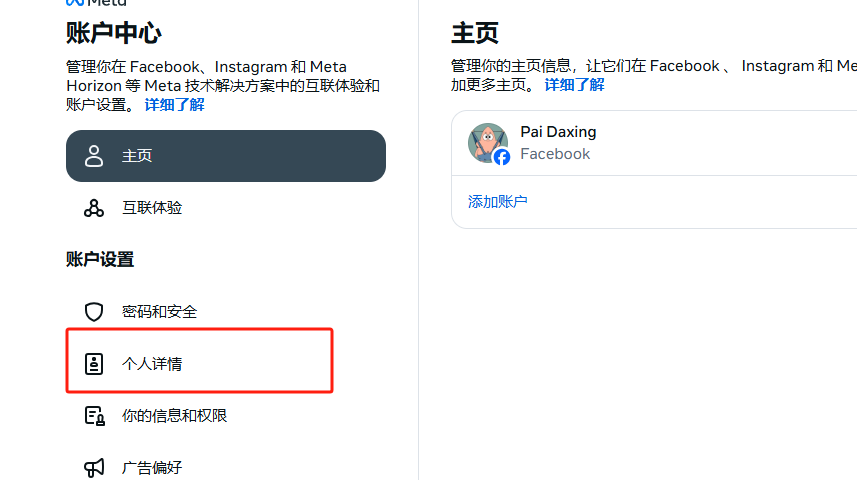Open Pai Daxing's profile avatar
857x480 pixels.
[487, 142]
